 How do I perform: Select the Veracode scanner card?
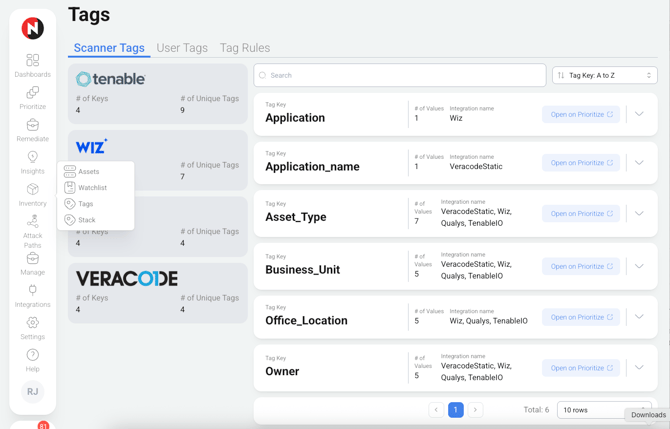[157, 293]
